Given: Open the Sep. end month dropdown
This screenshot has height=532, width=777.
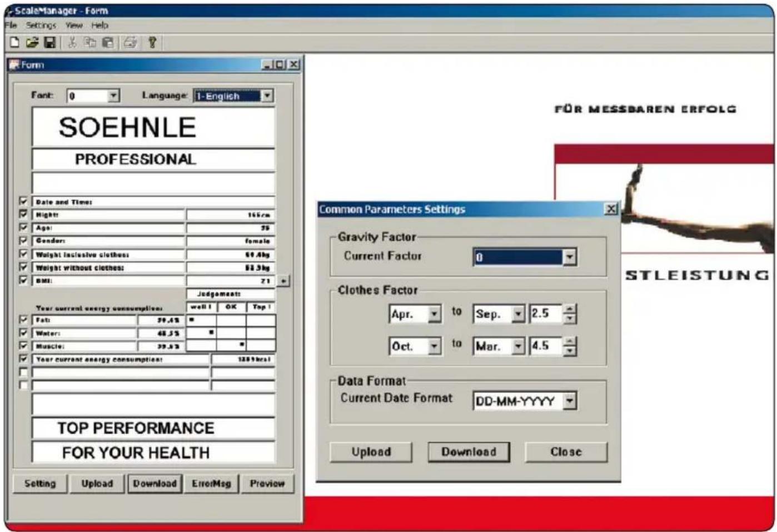Looking at the screenshot, I should pos(518,314).
